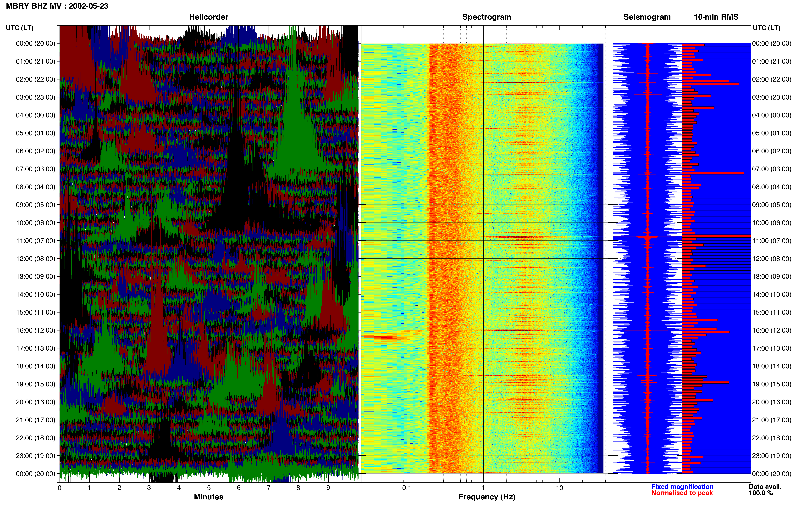Viewport: 812px width, 508px height.
Task: Click '23:00 (19:00)' on the RMS panel time axis
Action: (772, 456)
